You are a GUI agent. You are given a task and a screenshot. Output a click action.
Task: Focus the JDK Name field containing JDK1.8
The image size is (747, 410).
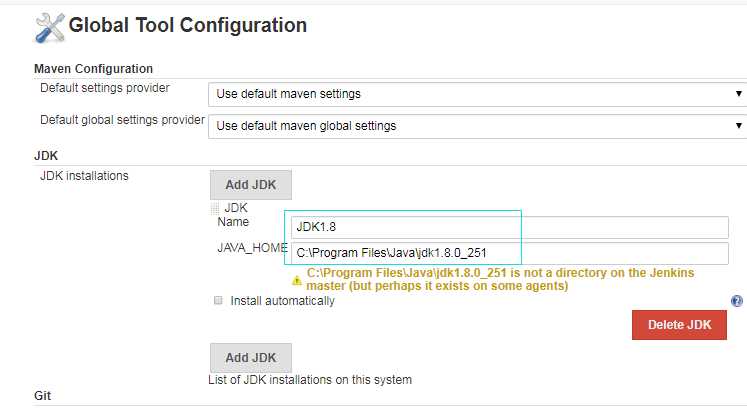click(x=510, y=227)
